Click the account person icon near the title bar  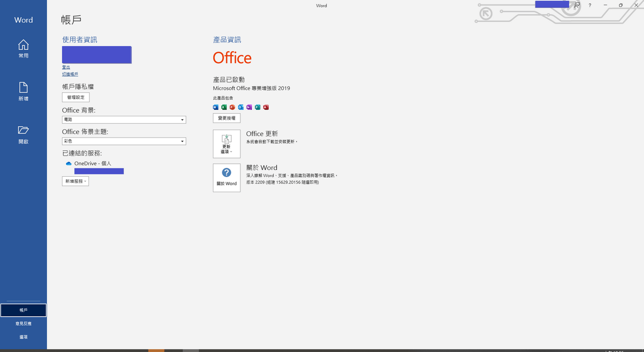[577, 5]
